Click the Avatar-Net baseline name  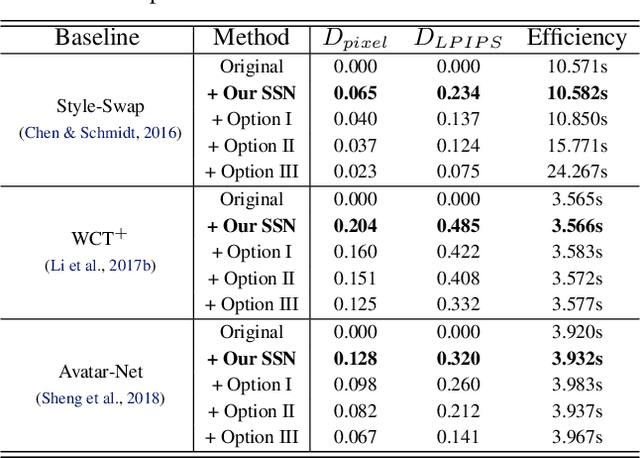pyautogui.click(x=99, y=372)
